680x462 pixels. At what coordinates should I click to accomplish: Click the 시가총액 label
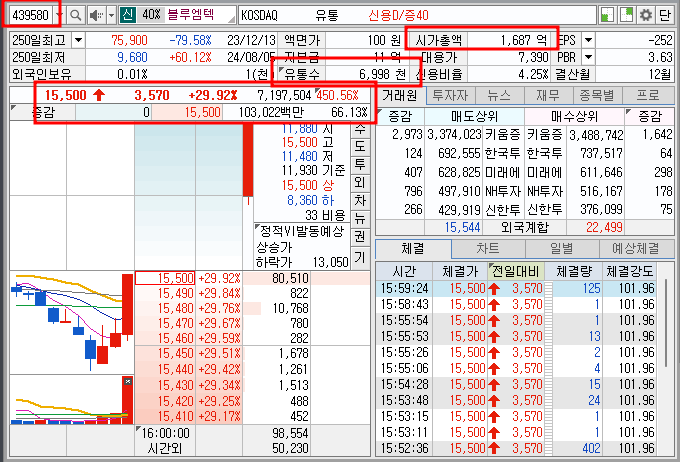[x=439, y=40]
